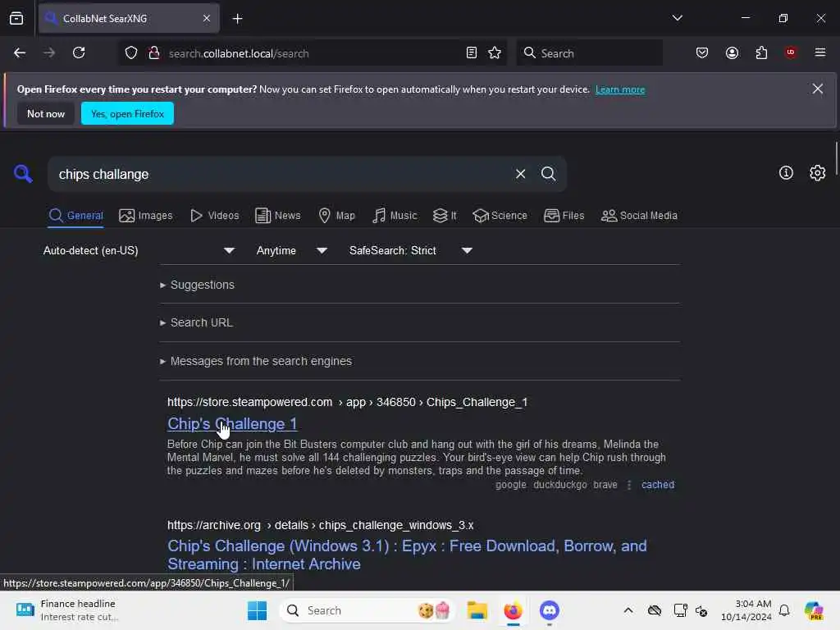Open the clock showing 3:04 AM
This screenshot has height=630, width=840.
tap(746, 610)
